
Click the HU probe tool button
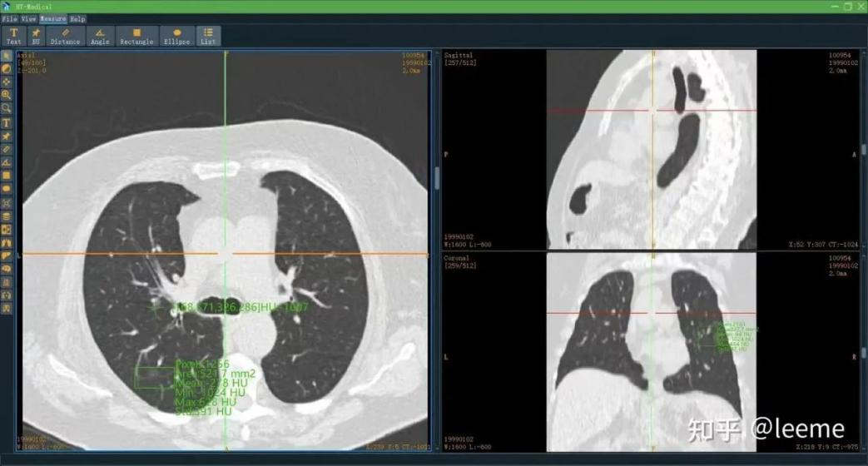[36, 36]
